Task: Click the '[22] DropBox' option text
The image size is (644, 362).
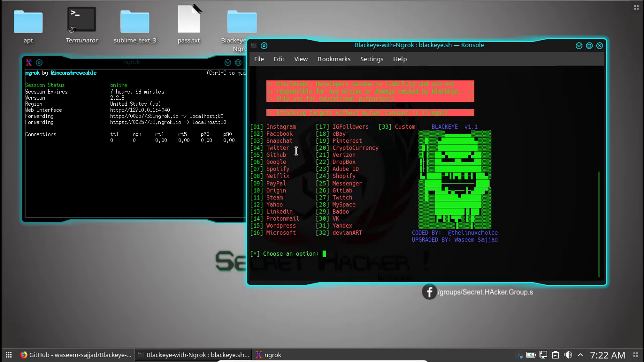Action: [336, 162]
